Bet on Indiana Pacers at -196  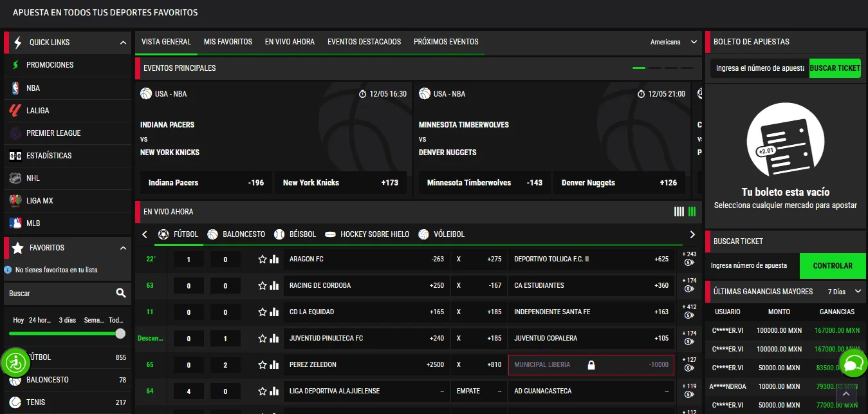pos(206,183)
